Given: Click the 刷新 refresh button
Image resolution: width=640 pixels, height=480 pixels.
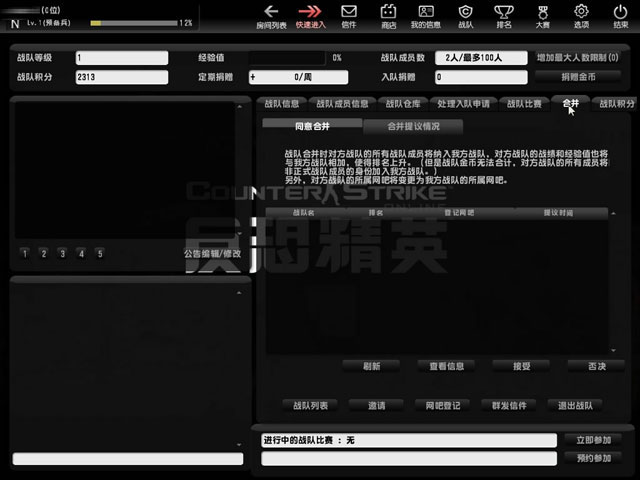Looking at the screenshot, I should [x=370, y=366].
